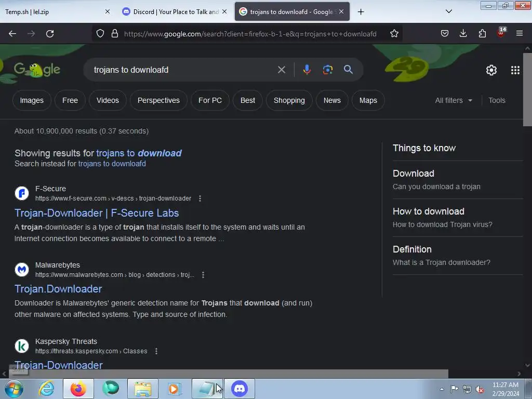The width and height of the screenshot is (532, 399).
Task: Open the Windows Start menu
Action: point(14,389)
